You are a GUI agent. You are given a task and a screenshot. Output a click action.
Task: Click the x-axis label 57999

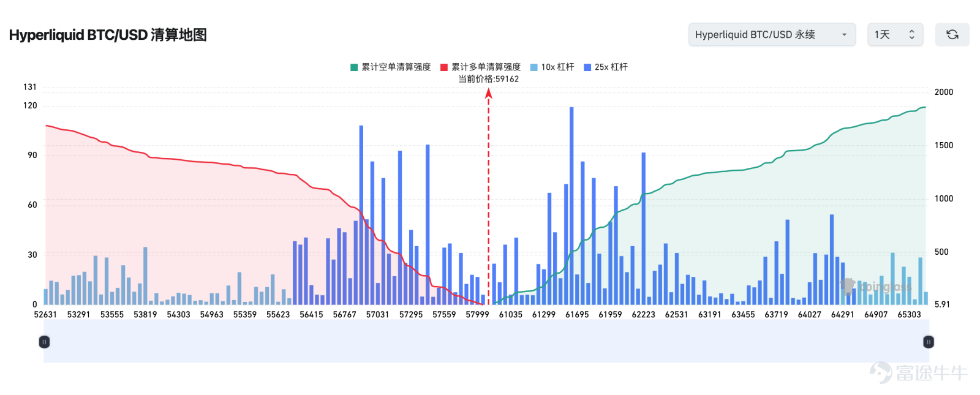coord(477,314)
